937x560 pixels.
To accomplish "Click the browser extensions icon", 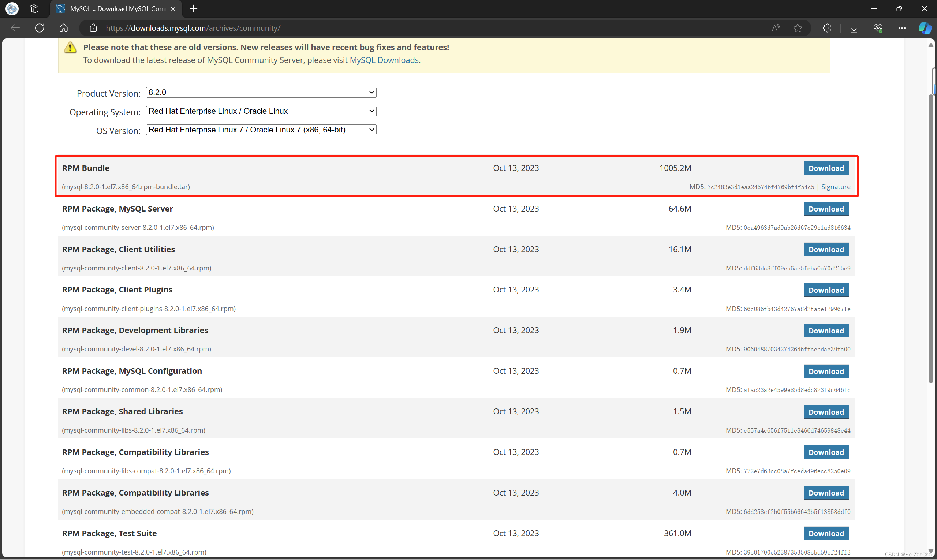I will (x=826, y=28).
